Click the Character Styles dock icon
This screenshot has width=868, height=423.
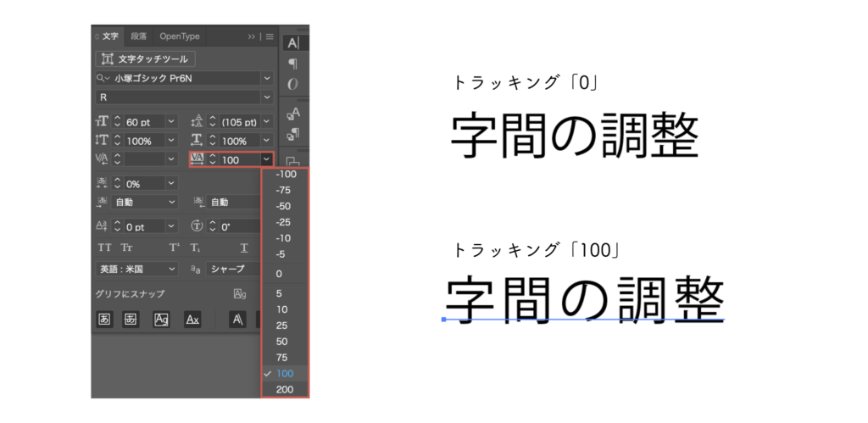point(292,113)
